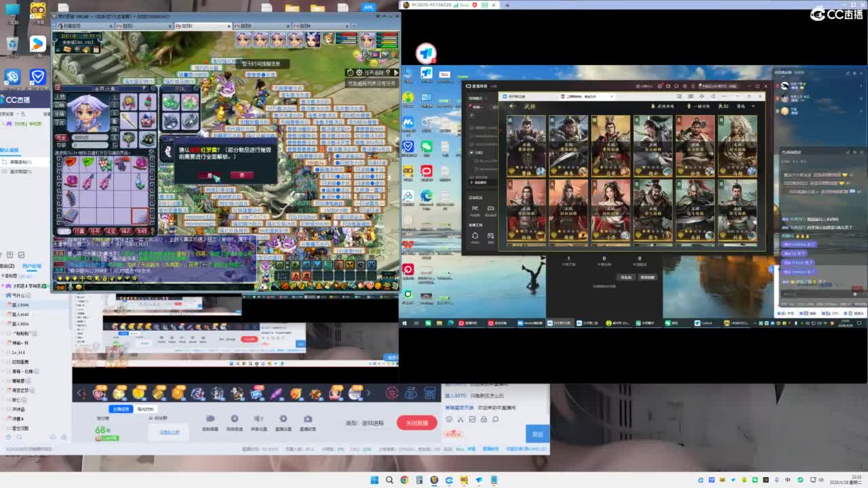868x488 pixels.
Task: Select the green leaf inventory item
Action: pyautogui.click(x=88, y=163)
